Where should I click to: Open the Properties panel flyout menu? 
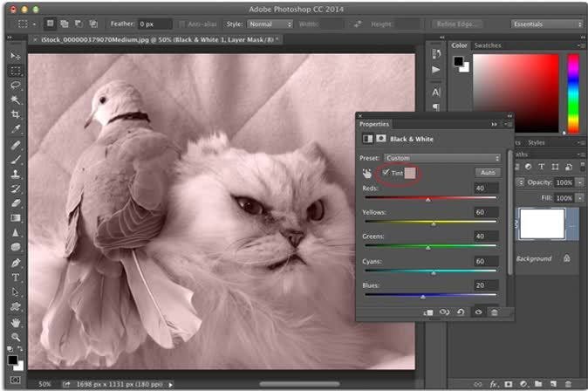[508, 124]
